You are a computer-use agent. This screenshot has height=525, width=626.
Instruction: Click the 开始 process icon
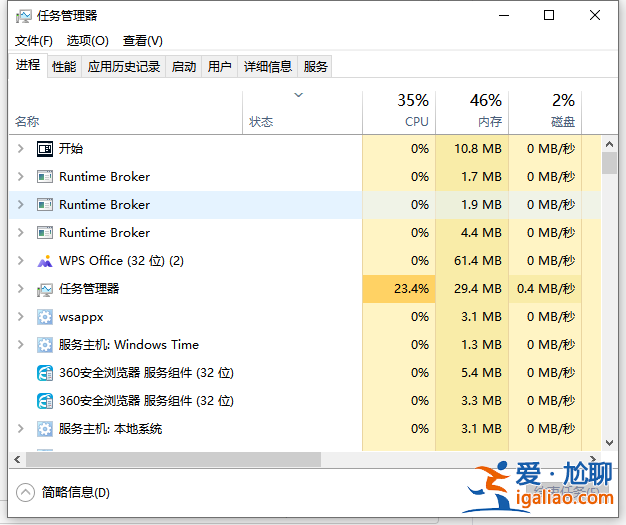tap(45, 149)
